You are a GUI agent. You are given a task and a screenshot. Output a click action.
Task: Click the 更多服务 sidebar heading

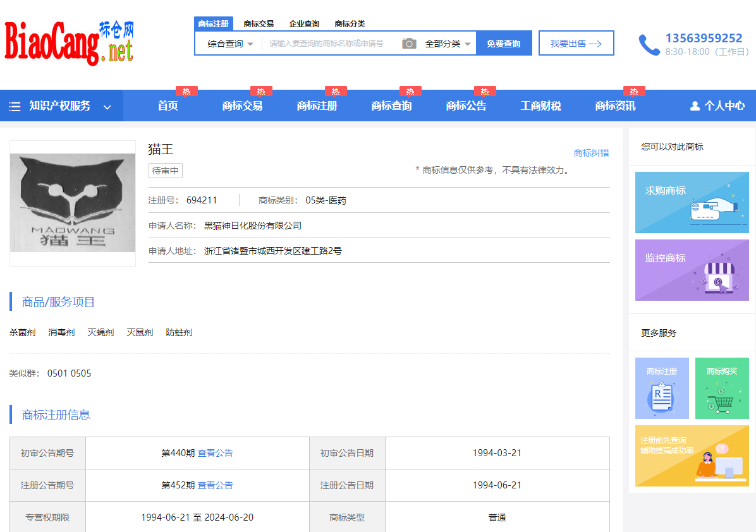659,333
